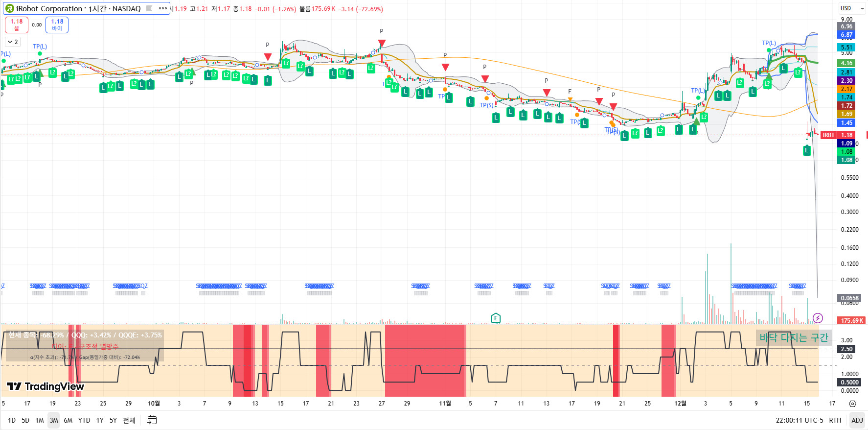Open the three-dot more menu in the chart legend
The image size is (868, 430).
pos(163,8)
